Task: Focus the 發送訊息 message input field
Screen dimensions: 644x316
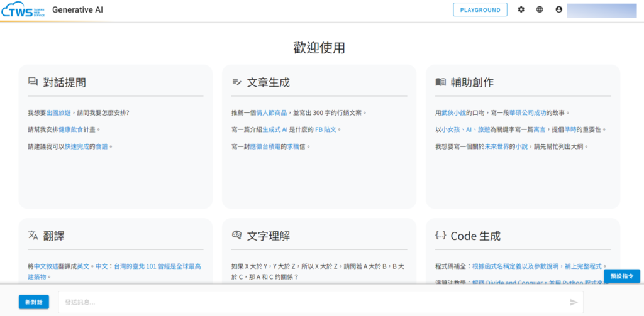Action: 314,302
